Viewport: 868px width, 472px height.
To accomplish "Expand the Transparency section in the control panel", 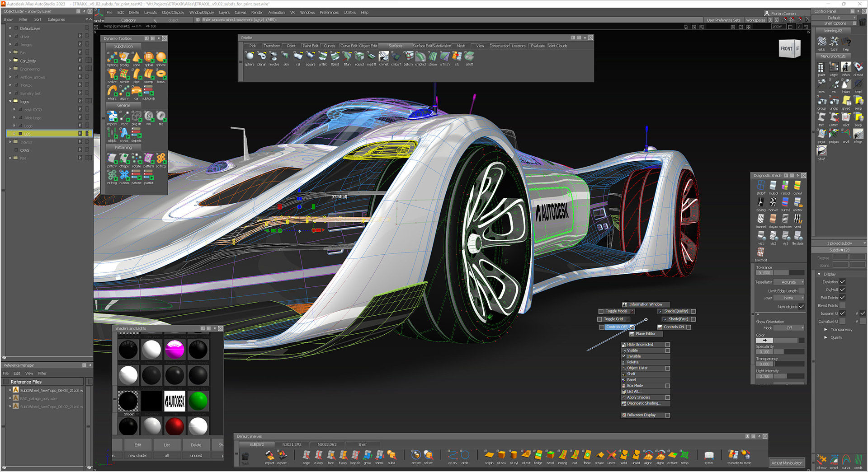I will tap(826, 329).
